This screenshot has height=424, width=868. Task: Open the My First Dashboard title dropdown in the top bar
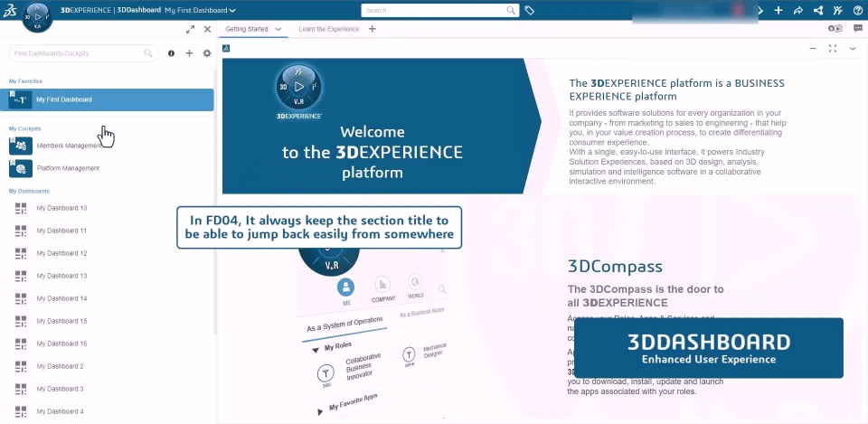[x=201, y=11]
